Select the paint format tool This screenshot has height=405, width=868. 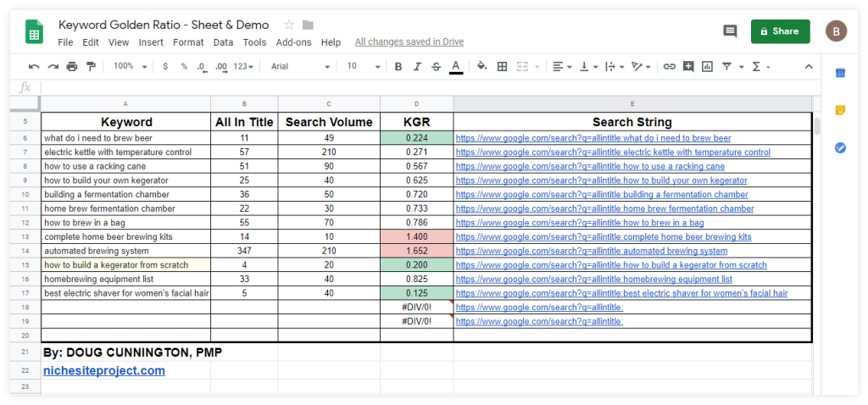click(91, 66)
